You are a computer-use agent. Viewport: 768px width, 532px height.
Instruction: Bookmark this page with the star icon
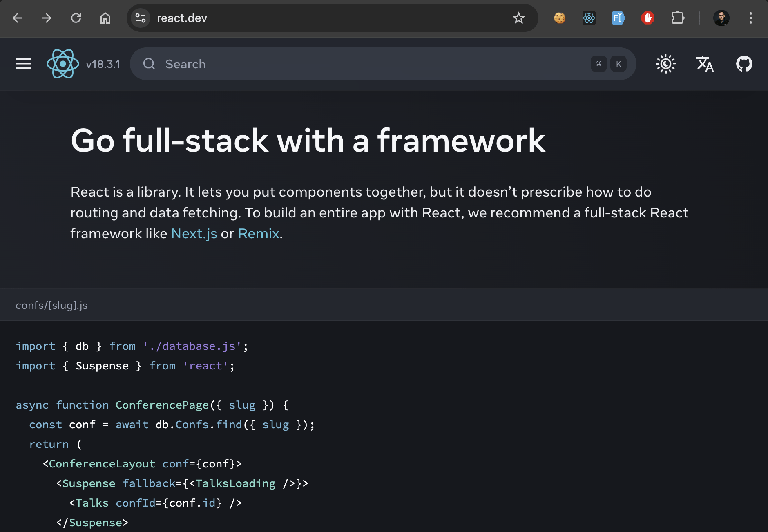pyautogui.click(x=518, y=18)
